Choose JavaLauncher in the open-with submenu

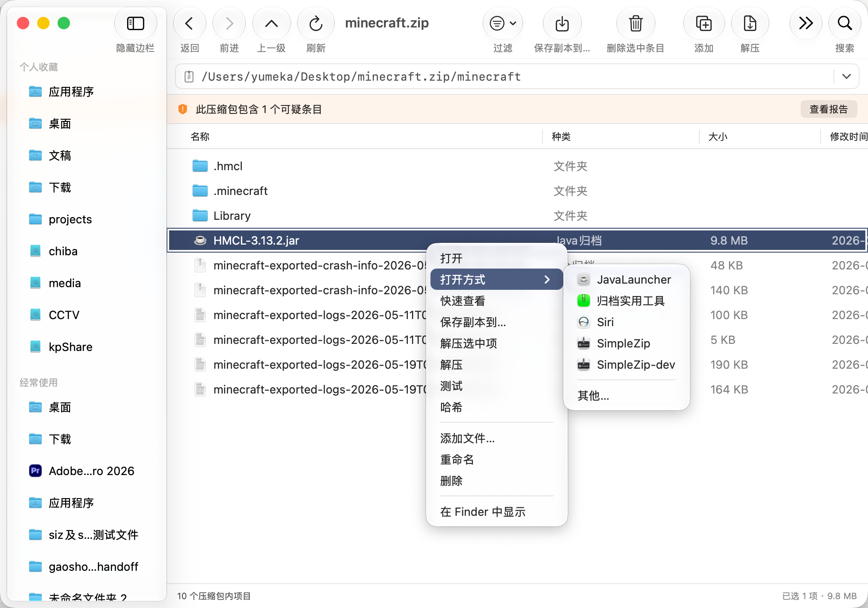pyautogui.click(x=626, y=280)
